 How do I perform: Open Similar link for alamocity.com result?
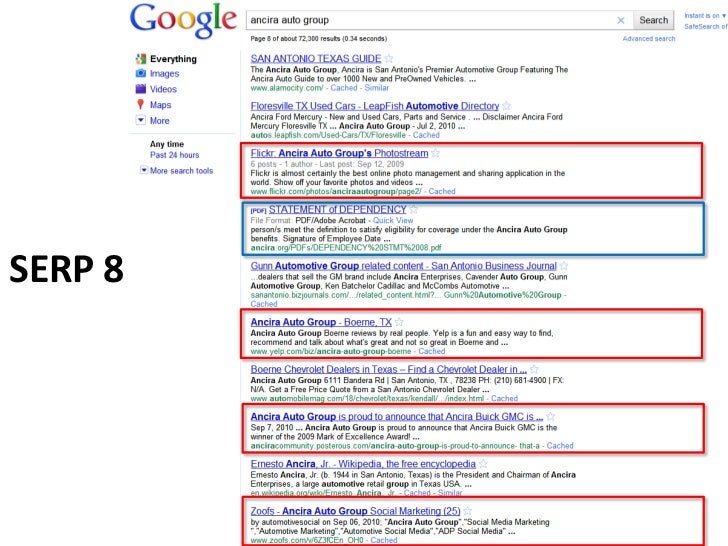(377, 88)
